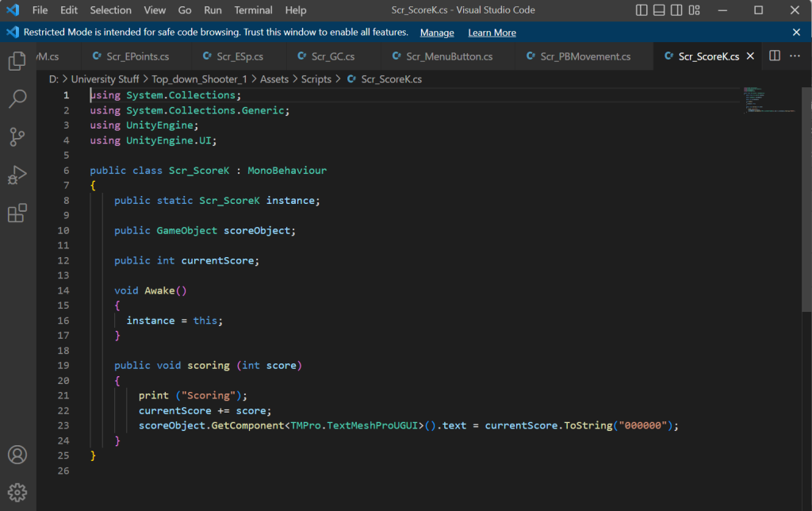The image size is (812, 511).
Task: Open the Accounts menu icon
Action: (x=17, y=455)
